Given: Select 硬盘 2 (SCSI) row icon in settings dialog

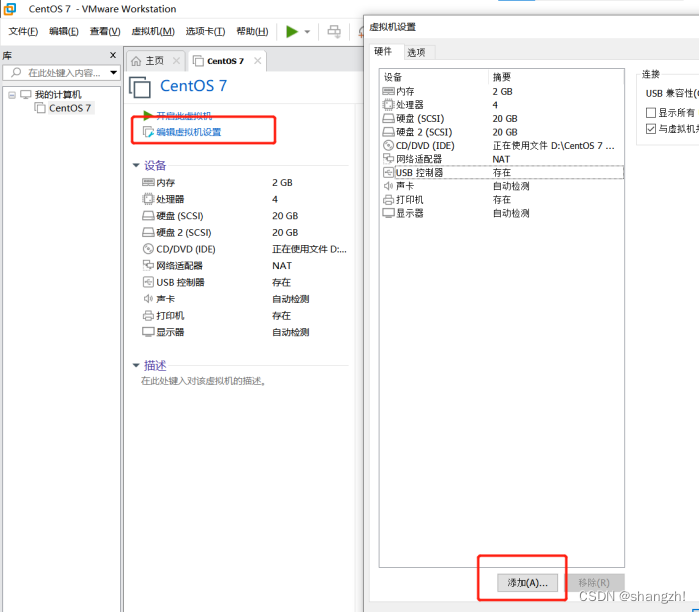Looking at the screenshot, I should point(388,132).
